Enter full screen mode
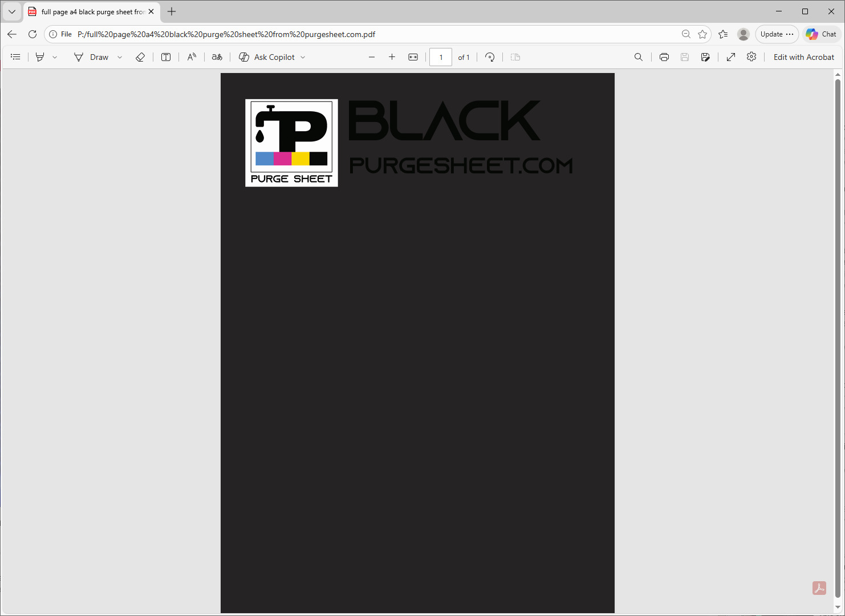The image size is (845, 616). (731, 57)
